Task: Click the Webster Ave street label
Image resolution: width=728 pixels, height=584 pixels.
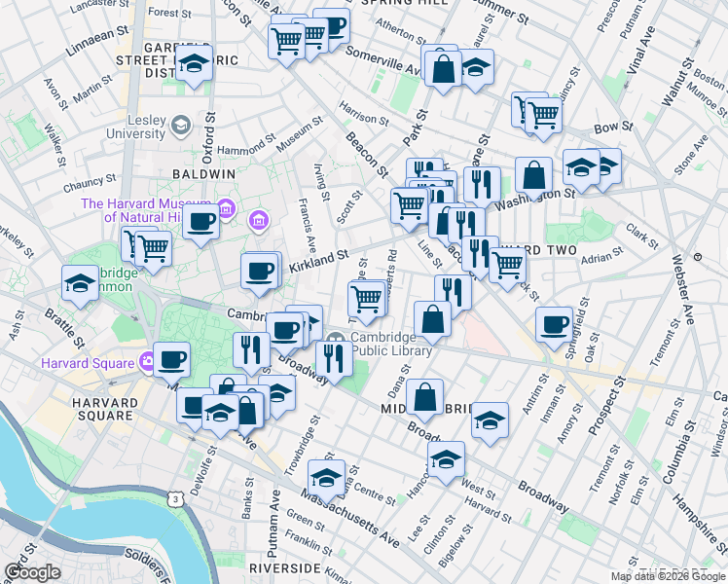Action: coord(683,291)
